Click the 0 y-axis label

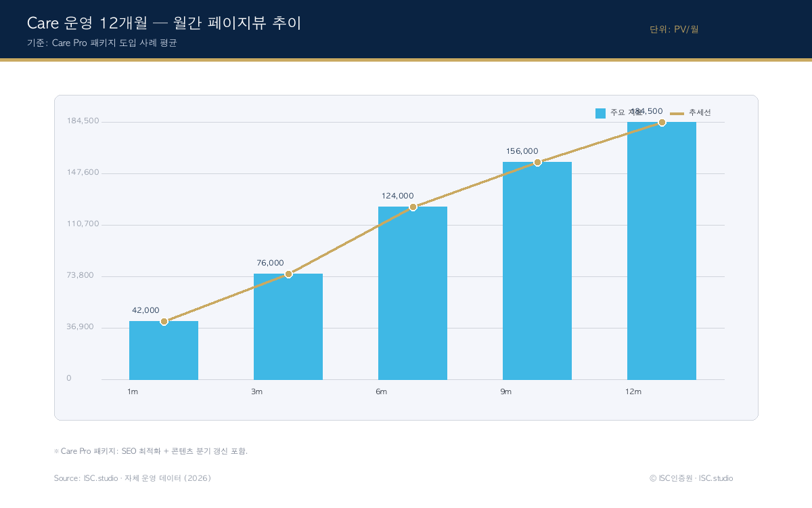tap(69, 379)
